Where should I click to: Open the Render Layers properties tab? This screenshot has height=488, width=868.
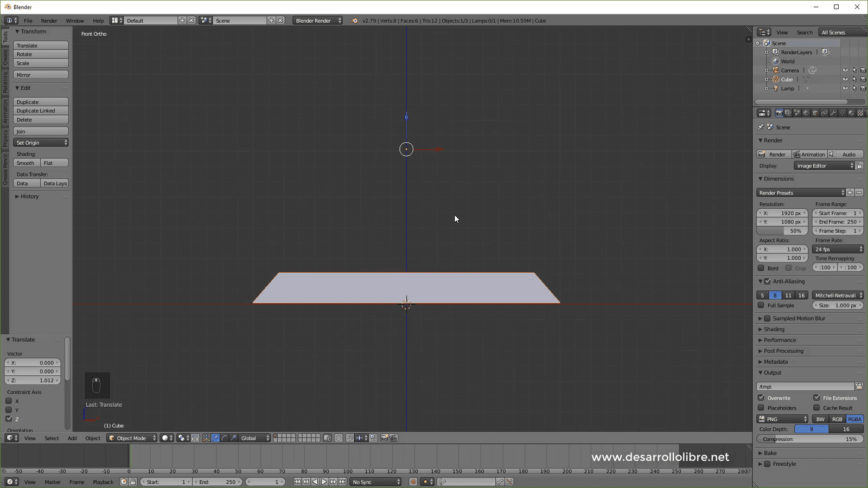pos(788,113)
